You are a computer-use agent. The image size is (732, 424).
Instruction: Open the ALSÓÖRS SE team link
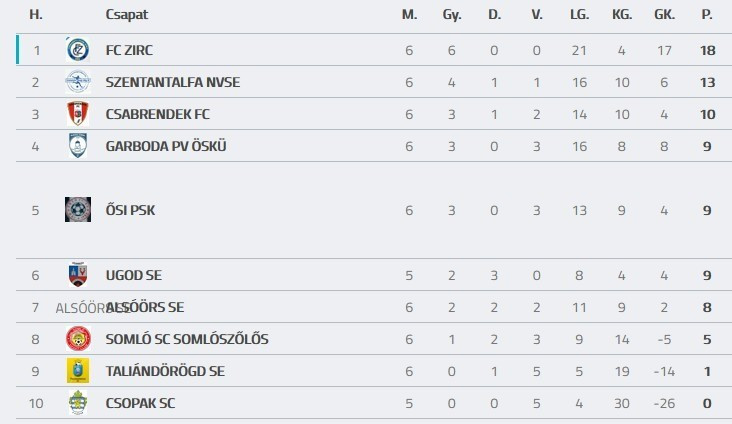point(144,307)
